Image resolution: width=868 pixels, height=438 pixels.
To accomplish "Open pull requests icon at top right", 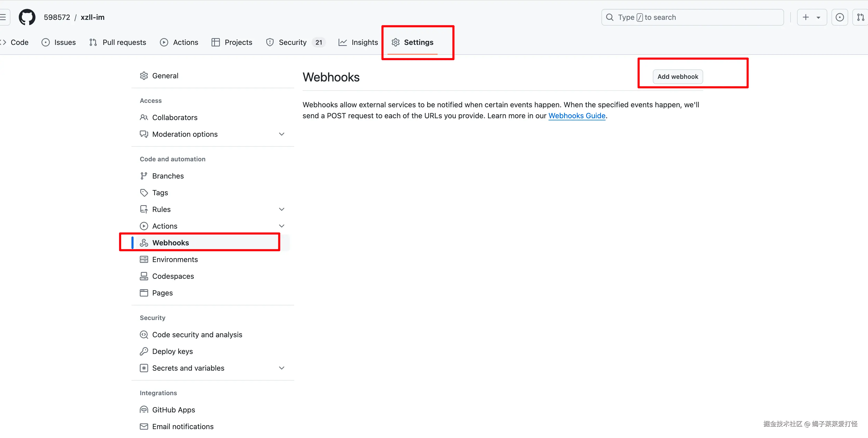I will pyautogui.click(x=860, y=17).
